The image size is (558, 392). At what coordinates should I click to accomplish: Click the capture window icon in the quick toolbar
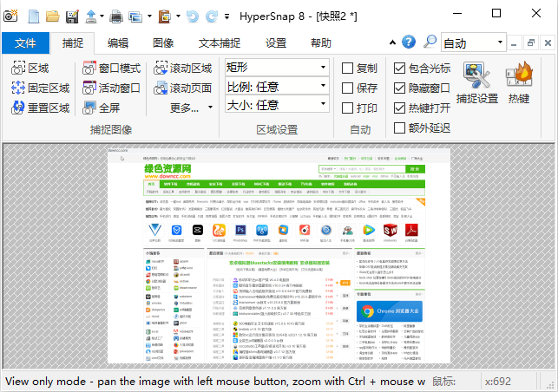click(135, 16)
